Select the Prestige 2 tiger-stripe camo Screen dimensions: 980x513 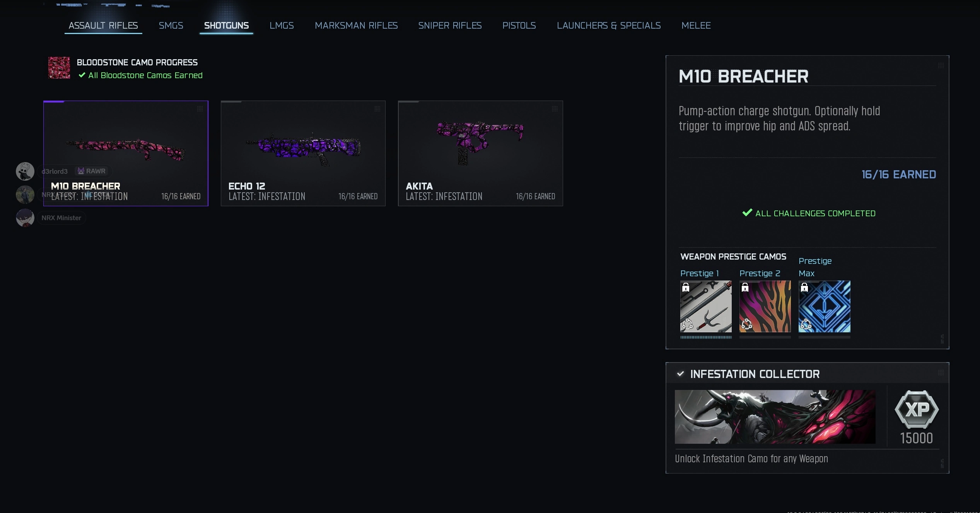pyautogui.click(x=765, y=306)
